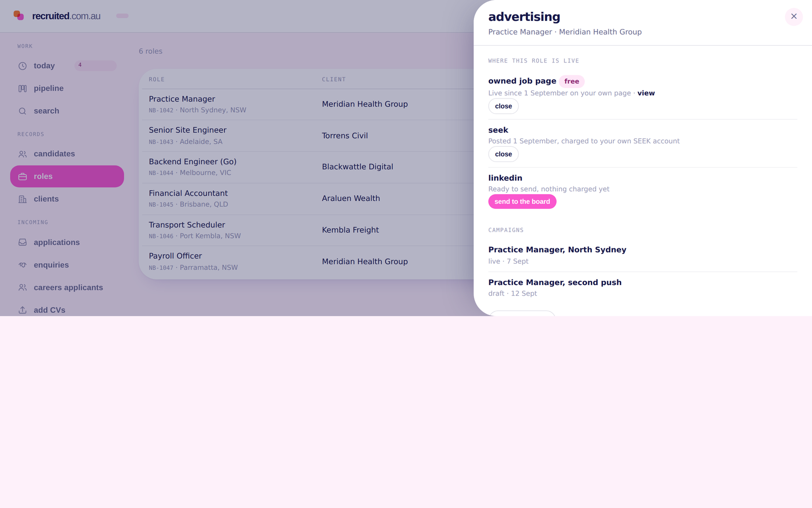The height and width of the screenshot is (508, 812).
Task: Open the candidates records
Action: (67, 154)
